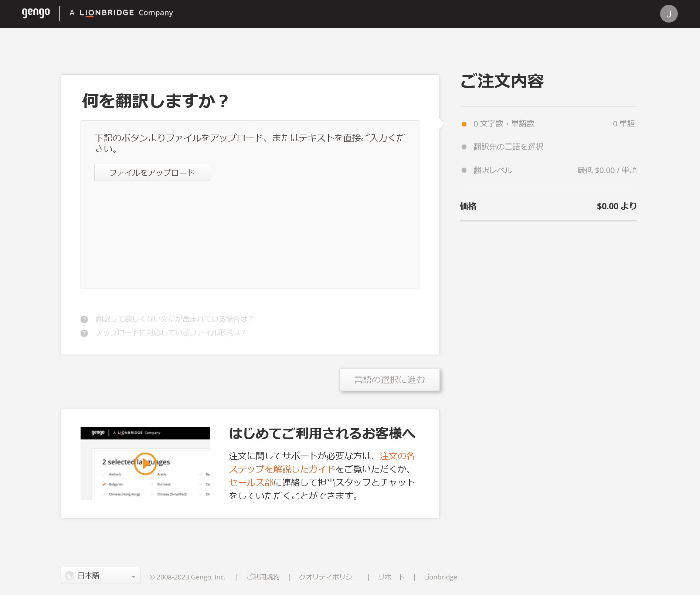The width and height of the screenshot is (700, 595).
Task: Click the Lionbridge company logo in header
Action: point(121,13)
